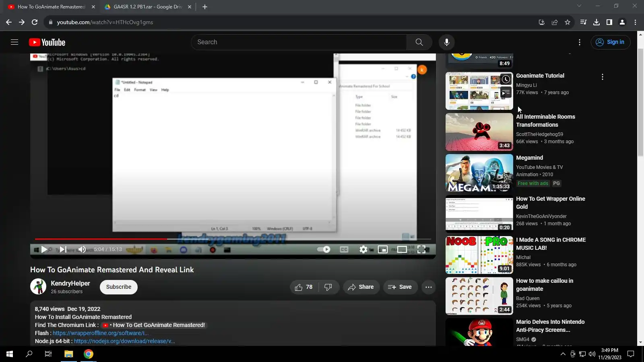This screenshot has width=644, height=362.
Task: Open File Explorer from the taskbar
Action: click(x=69, y=354)
